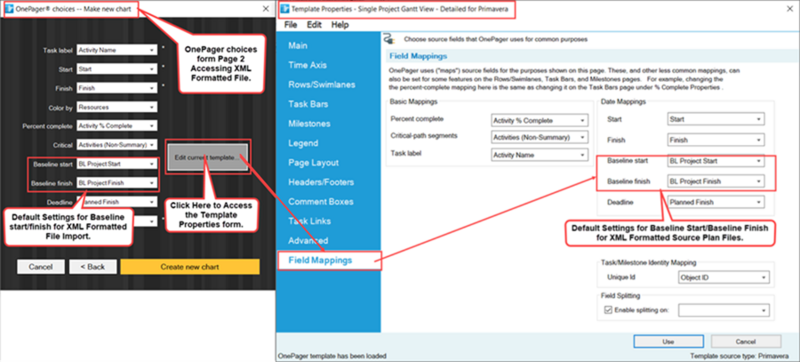
Task: Select the Main page in sidebar
Action: [297, 46]
